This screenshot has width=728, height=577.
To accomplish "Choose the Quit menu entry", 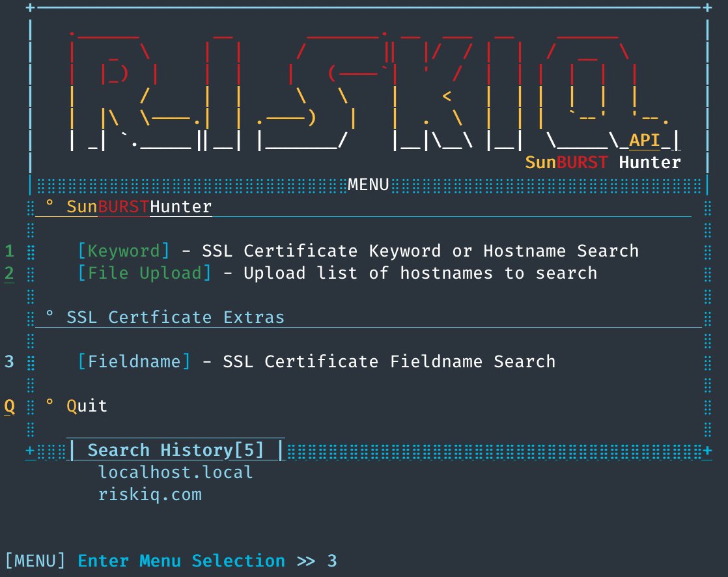I will (87, 406).
